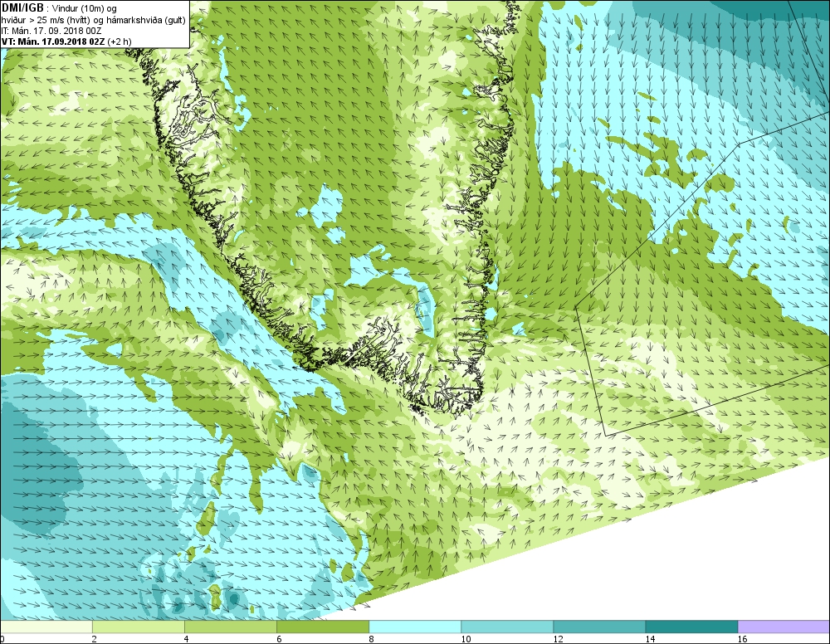Image resolution: width=830 pixels, height=644 pixels.
Task: Click the 8–10 m/s light cyan legend swatch
Action: [415, 627]
